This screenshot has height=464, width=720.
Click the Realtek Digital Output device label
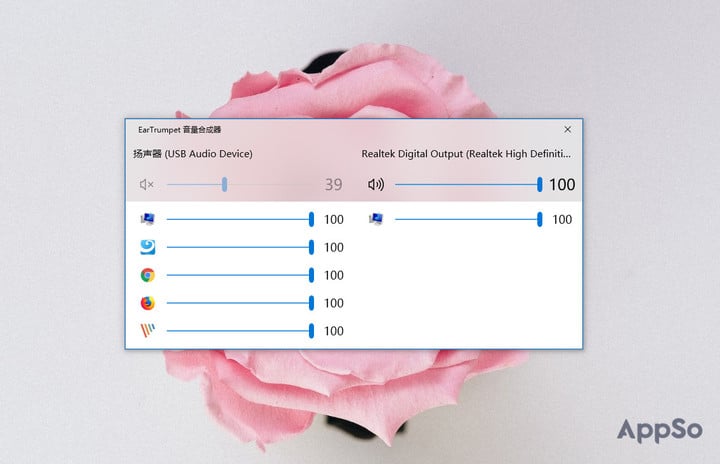click(466, 154)
